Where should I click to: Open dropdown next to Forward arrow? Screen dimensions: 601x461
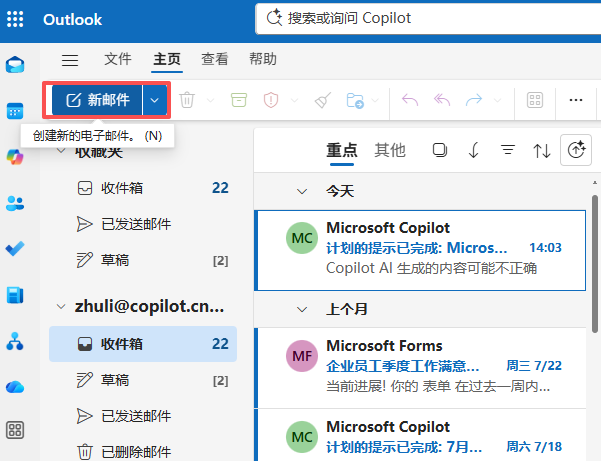coord(498,100)
